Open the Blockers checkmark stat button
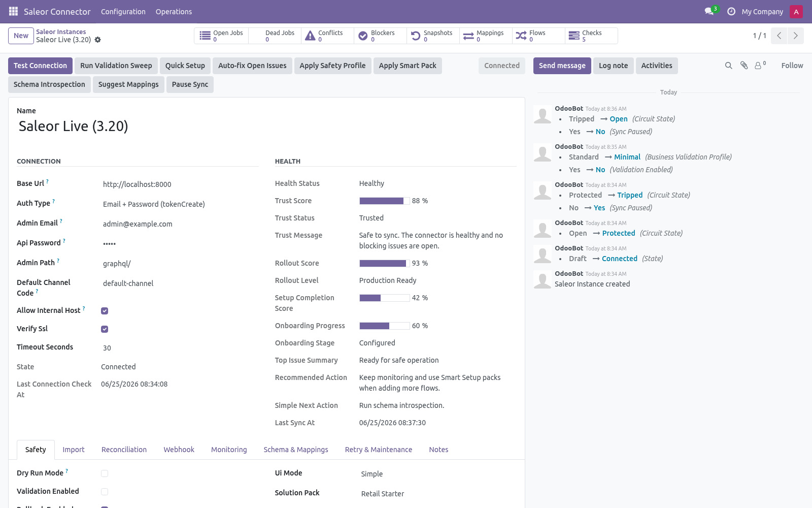The width and height of the screenshot is (812, 508). pos(381,36)
